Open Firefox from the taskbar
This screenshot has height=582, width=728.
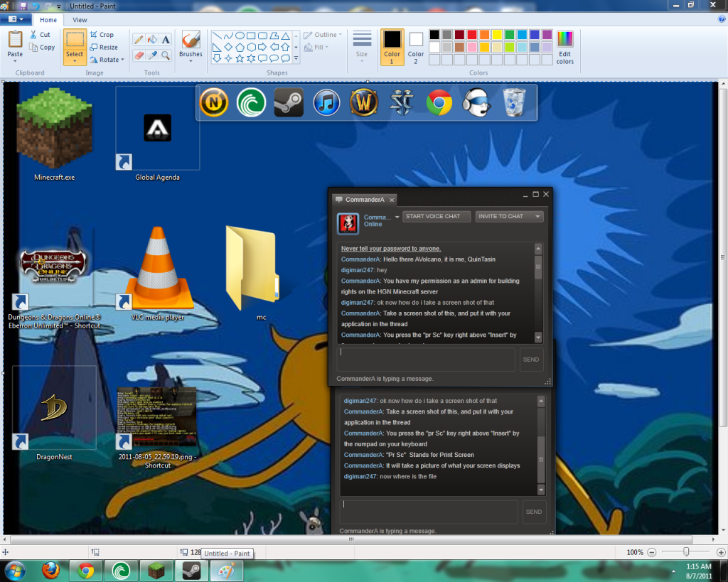point(50,571)
